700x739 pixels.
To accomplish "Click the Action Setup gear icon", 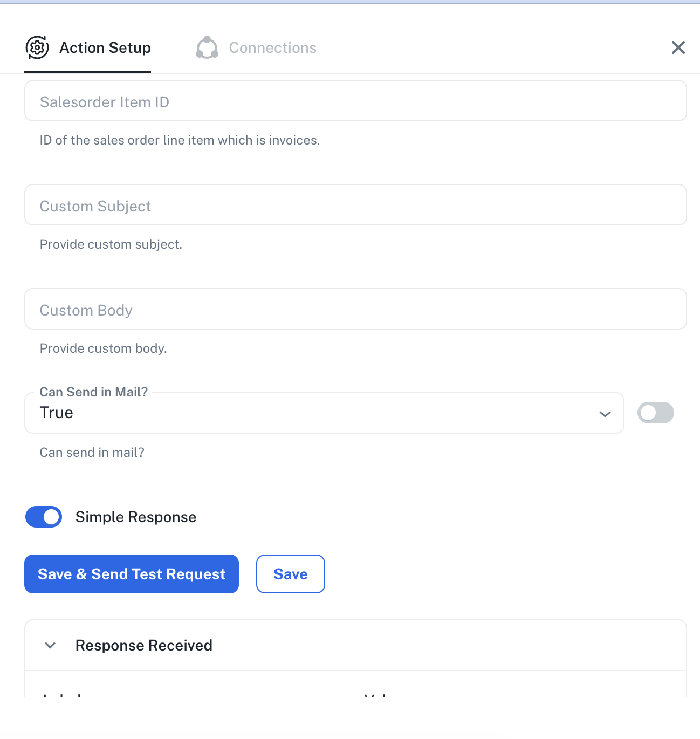I will 37,47.
